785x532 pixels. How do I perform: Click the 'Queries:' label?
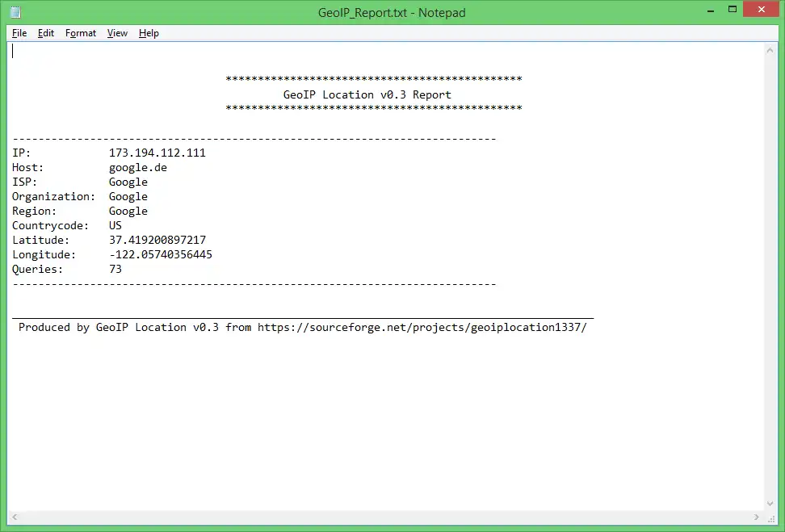coord(37,270)
